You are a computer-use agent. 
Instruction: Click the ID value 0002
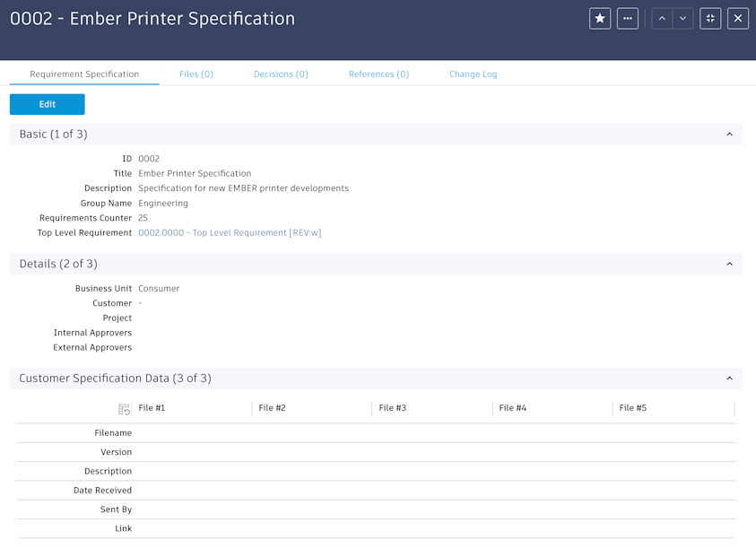[x=149, y=159]
